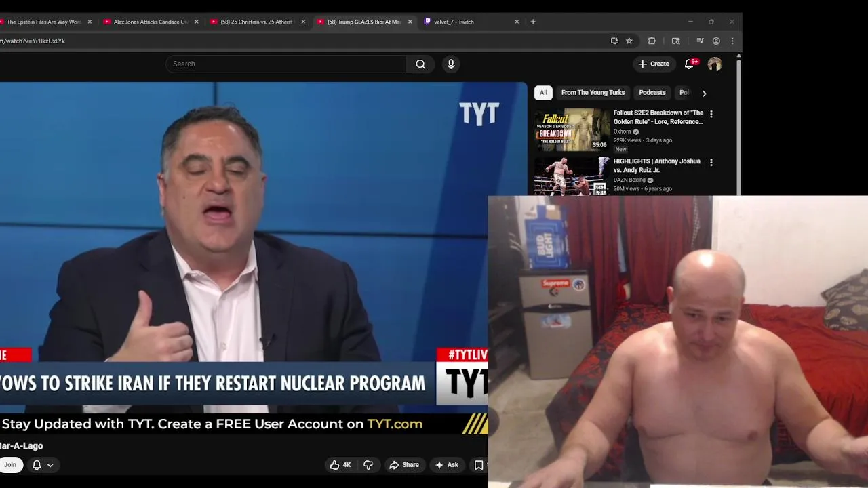The height and width of the screenshot is (488, 868).
Task: Close the 'Trump GLAZES Bibi' tab
Action: tap(410, 22)
